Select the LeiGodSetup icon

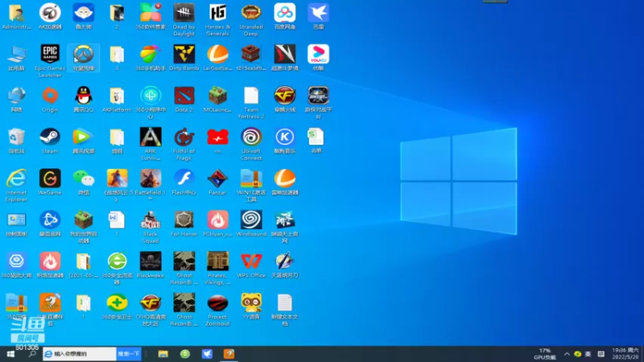217,58
